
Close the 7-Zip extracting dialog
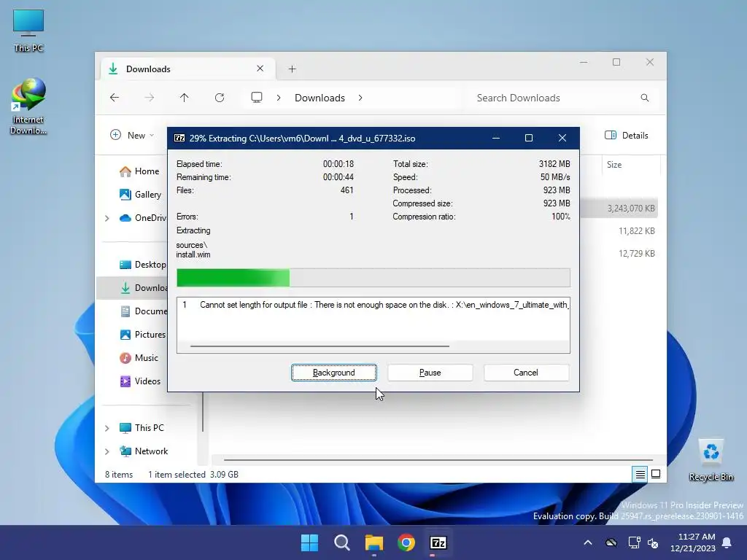[562, 138]
